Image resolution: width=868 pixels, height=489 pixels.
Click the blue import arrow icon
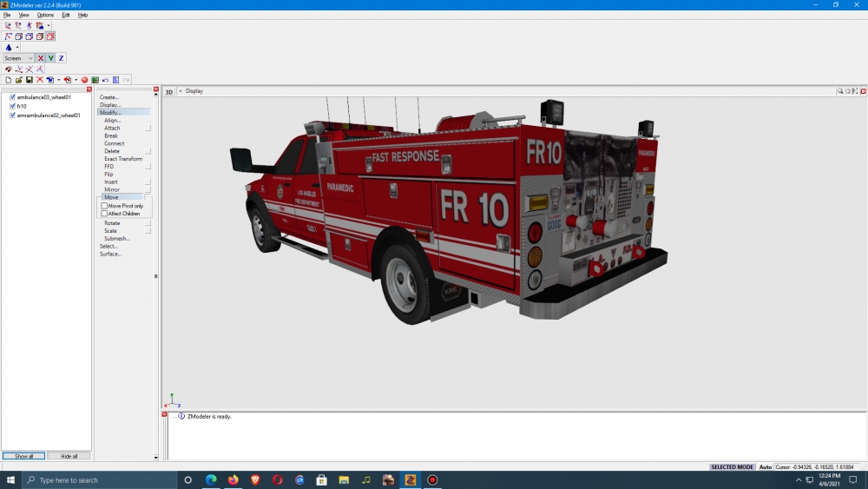50,80
